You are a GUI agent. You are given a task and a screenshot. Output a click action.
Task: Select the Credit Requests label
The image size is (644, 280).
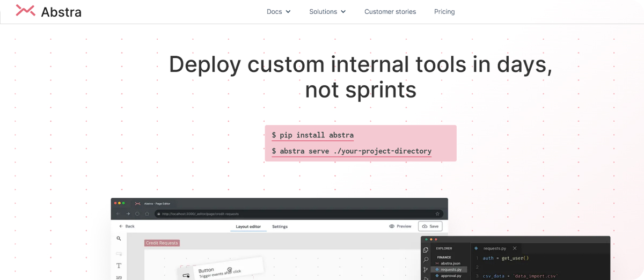click(162, 243)
